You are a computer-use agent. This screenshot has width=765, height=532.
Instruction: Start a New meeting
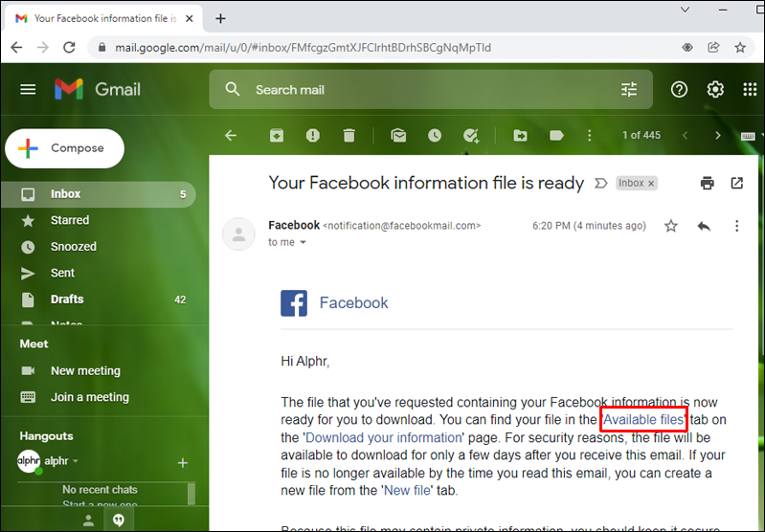click(85, 371)
